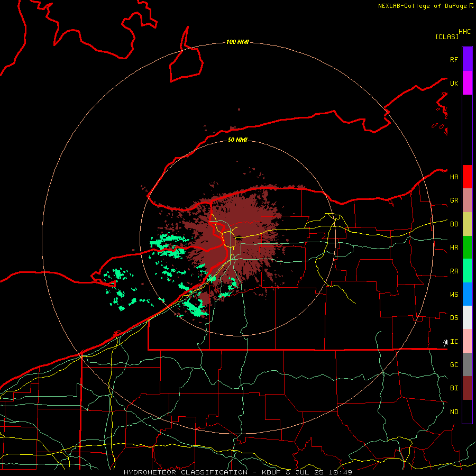This screenshot has width=476, height=476.
Task: Click the yellow BD legend color swatch
Action: [467, 224]
